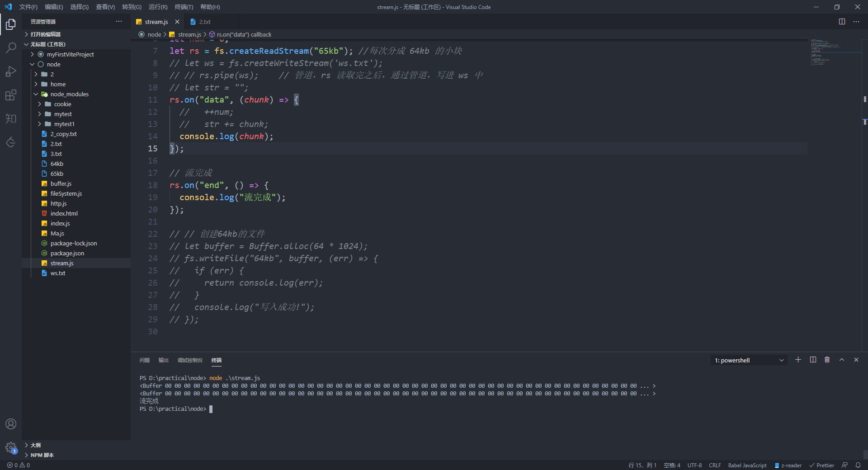
Task: Open the Zhihu view in activity bar
Action: [x=11, y=118]
